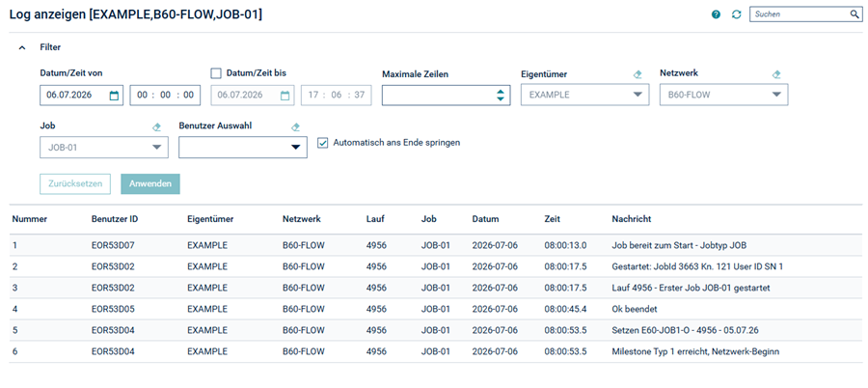Click the Job column header in the table

point(428,219)
